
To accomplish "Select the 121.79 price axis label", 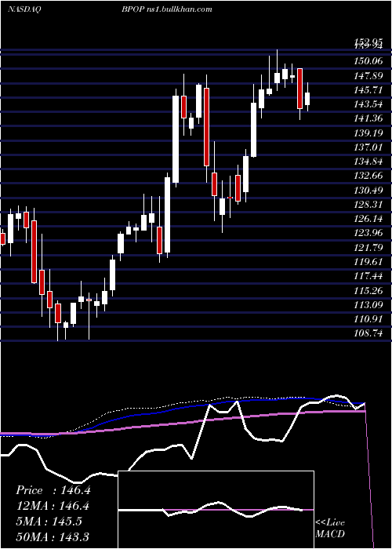I will pos(368,248).
